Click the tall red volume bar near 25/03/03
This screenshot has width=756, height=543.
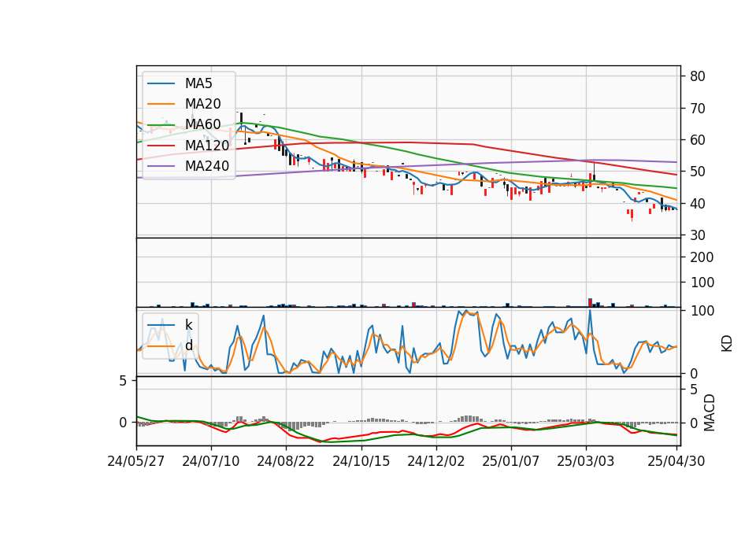pos(590,302)
